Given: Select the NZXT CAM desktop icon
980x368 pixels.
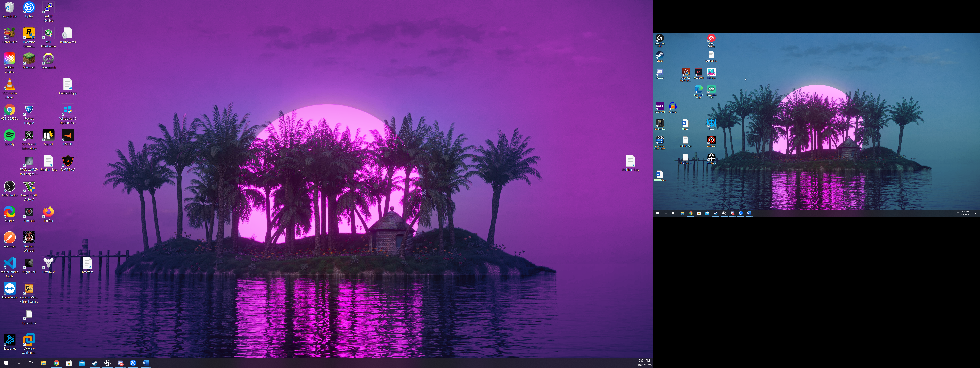Looking at the screenshot, I should tap(659, 106).
